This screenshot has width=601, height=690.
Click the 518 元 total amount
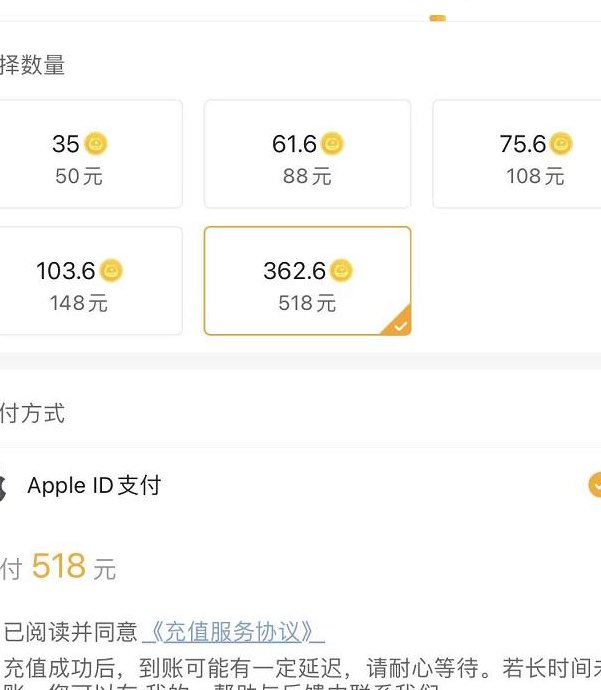point(73,566)
